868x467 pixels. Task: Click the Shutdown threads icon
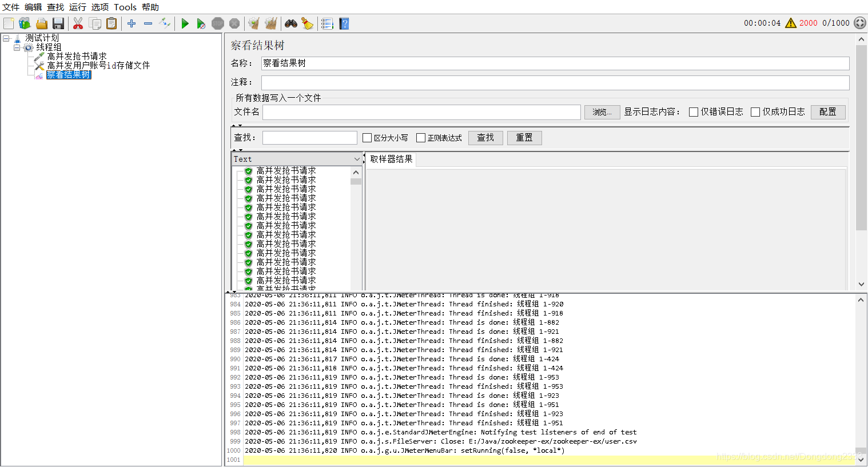click(234, 23)
